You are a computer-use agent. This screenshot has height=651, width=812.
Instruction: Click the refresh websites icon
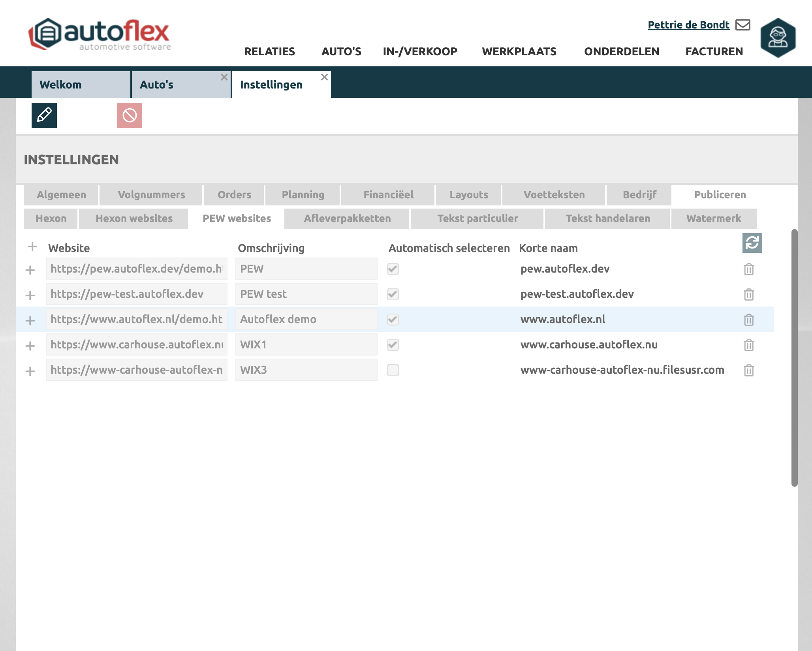(x=752, y=243)
